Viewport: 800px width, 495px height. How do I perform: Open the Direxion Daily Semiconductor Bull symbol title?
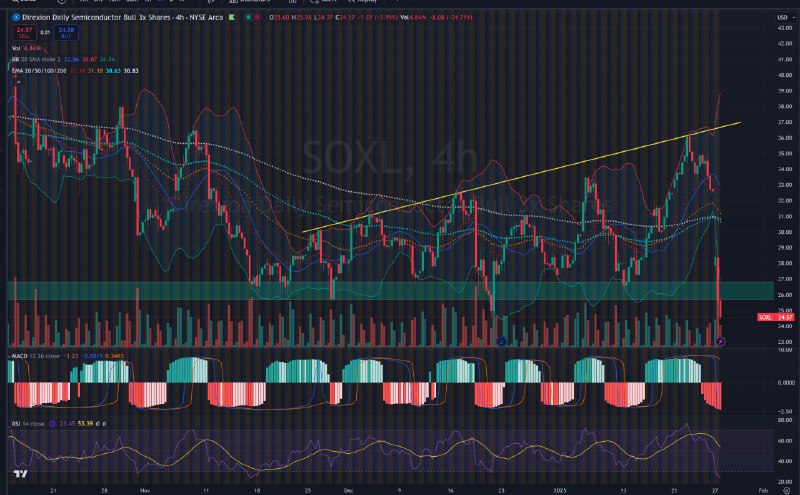click(122, 17)
